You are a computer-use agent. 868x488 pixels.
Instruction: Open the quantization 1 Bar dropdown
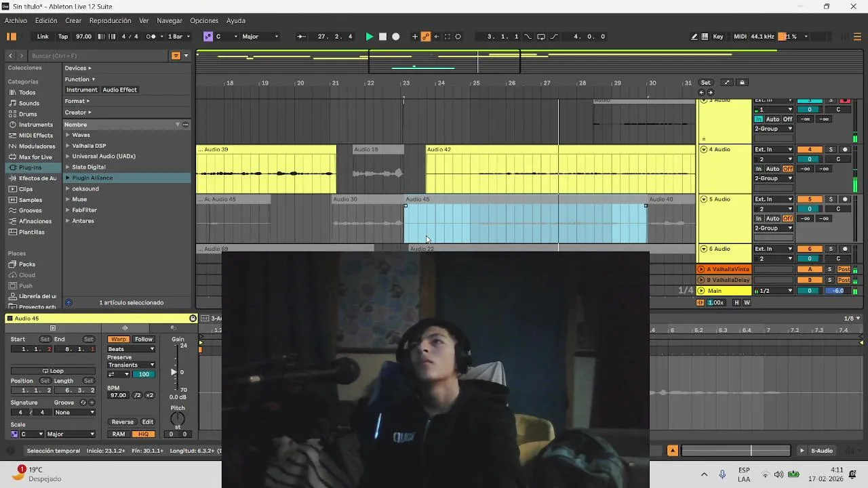(178, 37)
